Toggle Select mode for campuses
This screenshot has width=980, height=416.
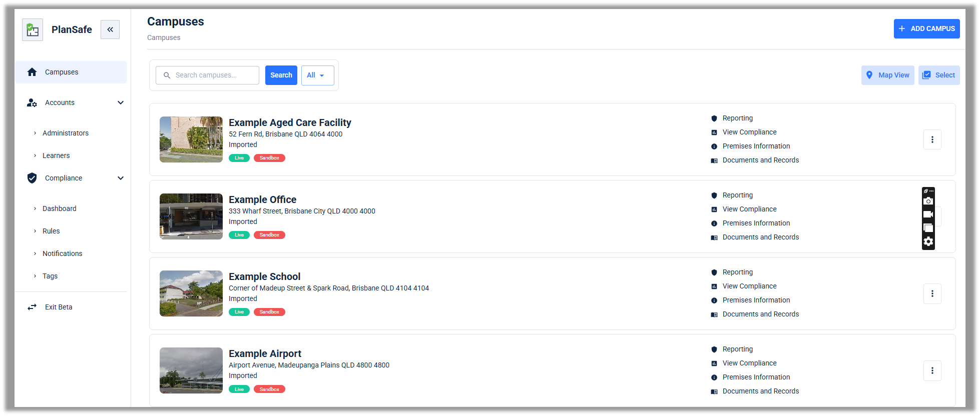tap(938, 75)
